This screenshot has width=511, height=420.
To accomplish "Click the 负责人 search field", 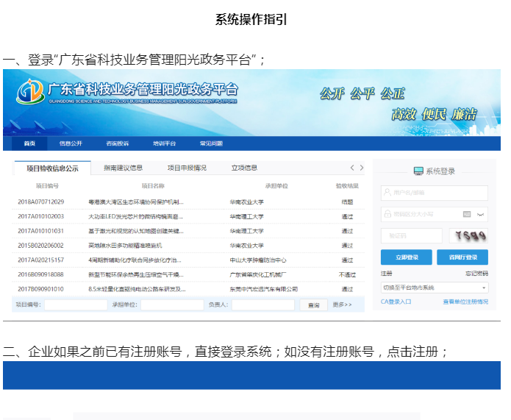I will pyautogui.click(x=263, y=305).
